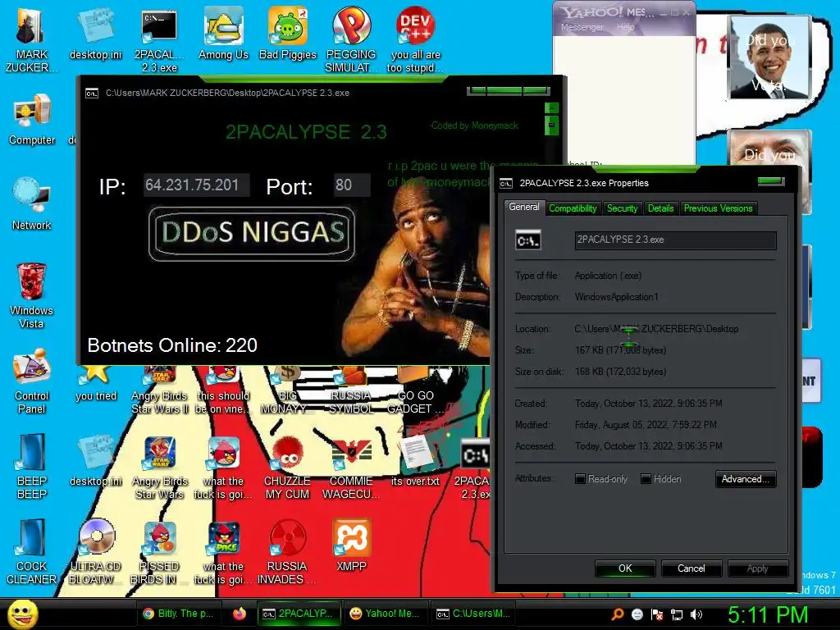Screen dimensions: 840x630
Task: Open the Security tab
Action: [x=622, y=208]
